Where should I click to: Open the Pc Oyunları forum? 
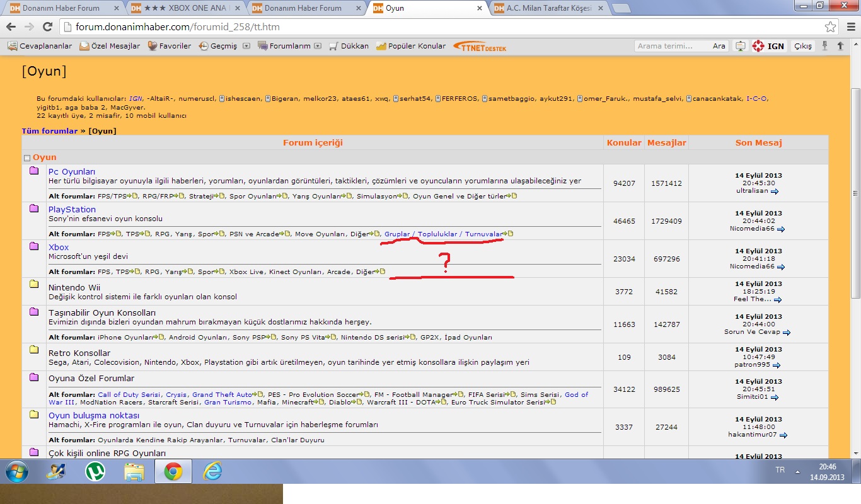(72, 171)
